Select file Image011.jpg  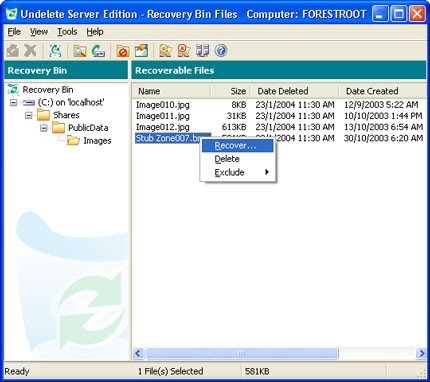click(x=162, y=116)
